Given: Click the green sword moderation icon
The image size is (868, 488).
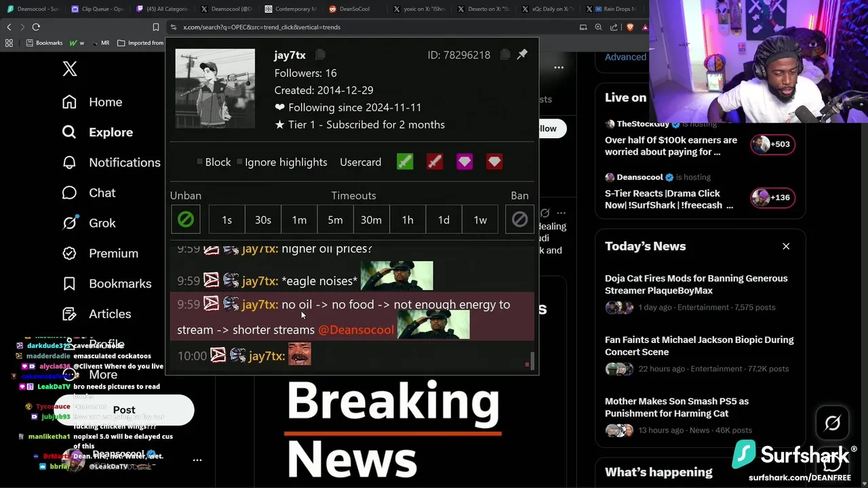Looking at the screenshot, I should point(405,162).
